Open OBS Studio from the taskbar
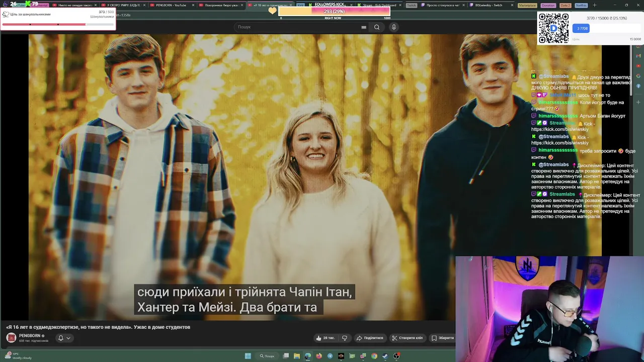The image size is (644, 362). 396,356
